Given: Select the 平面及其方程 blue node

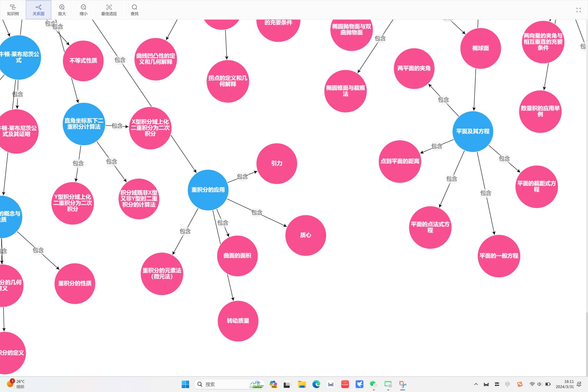Looking at the screenshot, I should (473, 131).
